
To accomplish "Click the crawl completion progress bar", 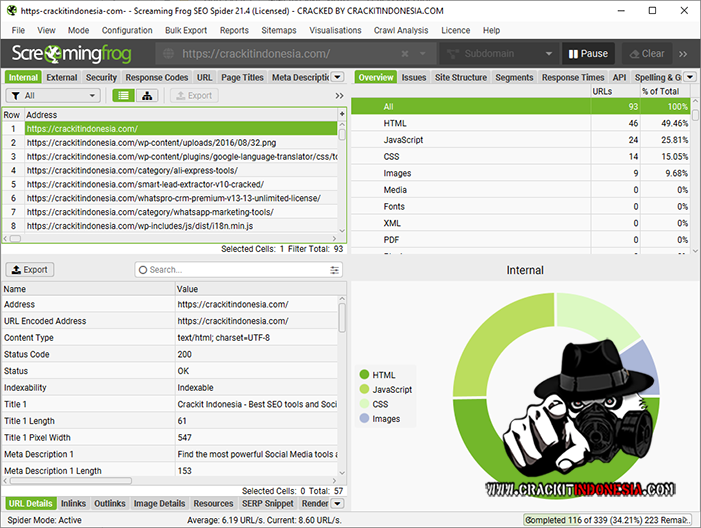I will tap(609, 520).
